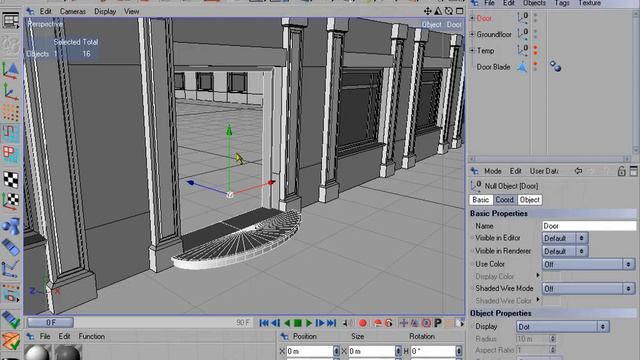This screenshot has width=640, height=360.
Task: Expand Display Color arrow
Action: click(538, 276)
